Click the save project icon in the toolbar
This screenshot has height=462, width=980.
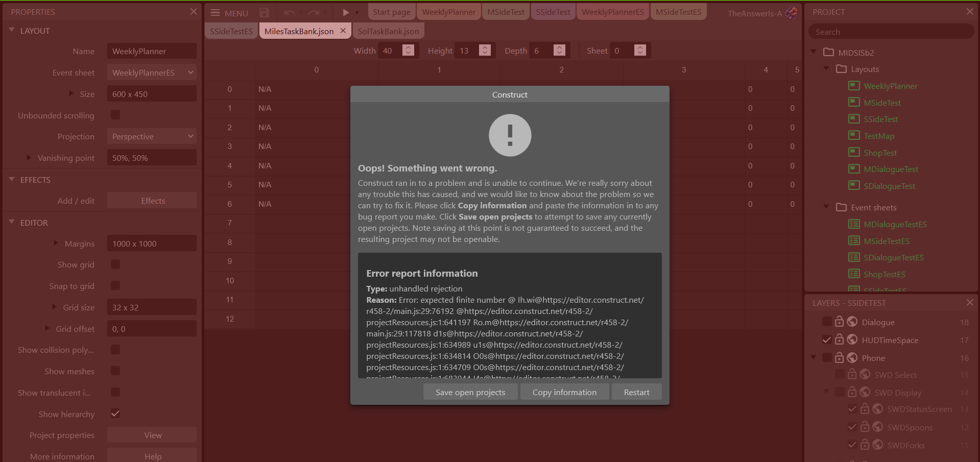264,12
